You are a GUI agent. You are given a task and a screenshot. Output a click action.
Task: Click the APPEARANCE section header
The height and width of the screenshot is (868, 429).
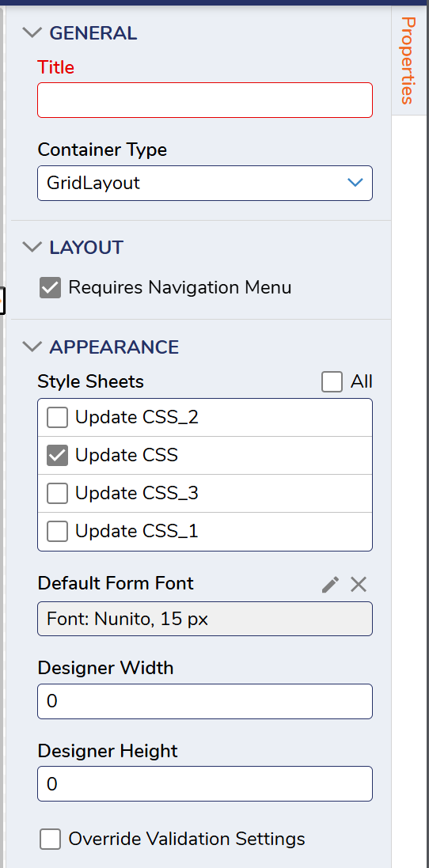(x=114, y=347)
